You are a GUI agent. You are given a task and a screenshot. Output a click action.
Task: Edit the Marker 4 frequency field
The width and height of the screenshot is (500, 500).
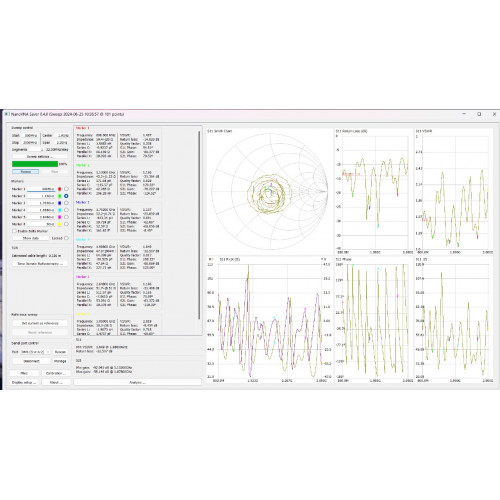point(41,210)
